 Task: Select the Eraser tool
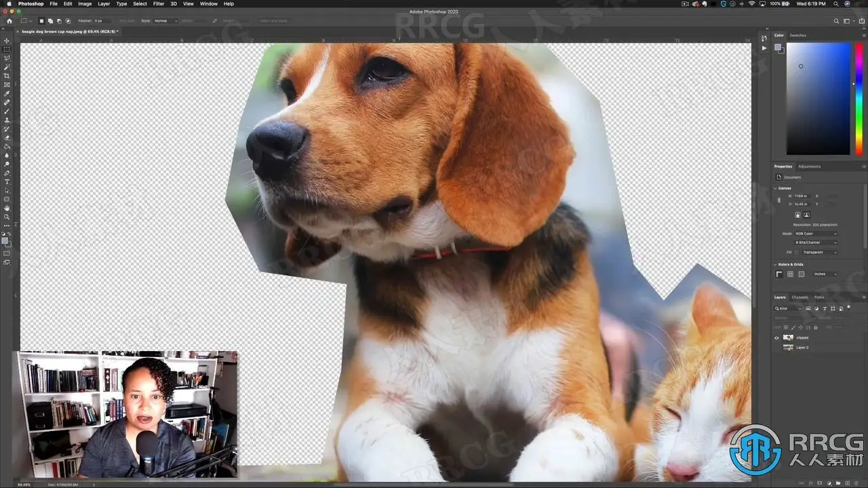(x=7, y=138)
